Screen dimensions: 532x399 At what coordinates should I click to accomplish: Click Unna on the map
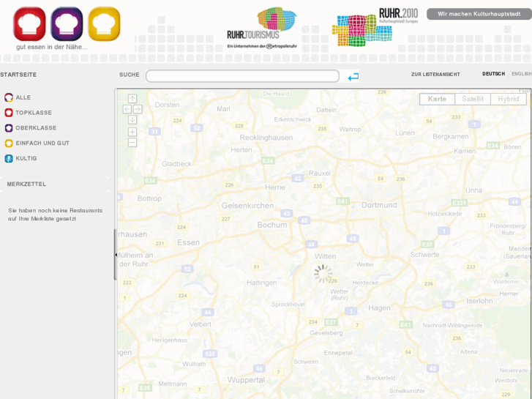click(473, 190)
